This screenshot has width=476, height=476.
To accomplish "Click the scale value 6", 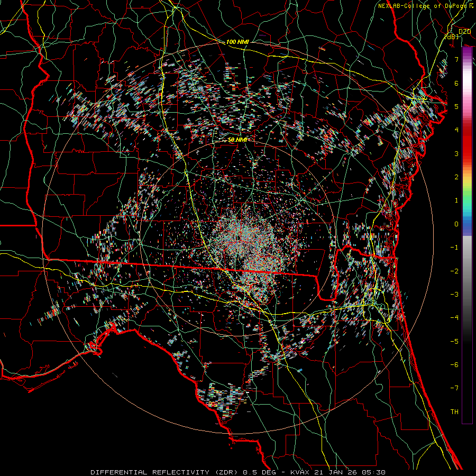I will pos(456,83).
